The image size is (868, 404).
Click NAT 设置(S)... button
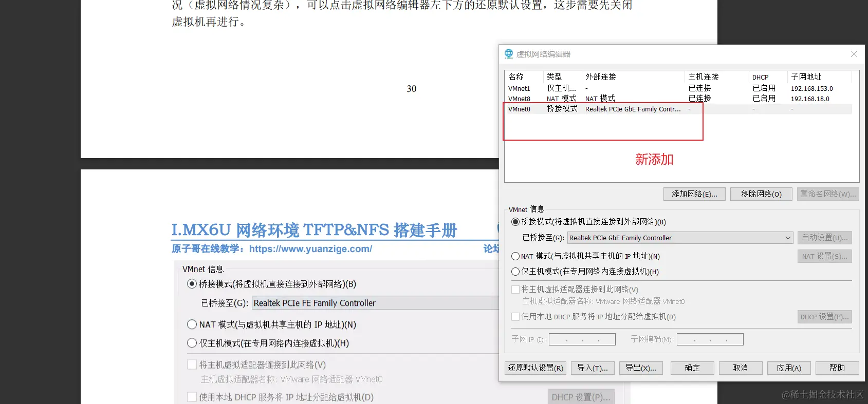[825, 256]
